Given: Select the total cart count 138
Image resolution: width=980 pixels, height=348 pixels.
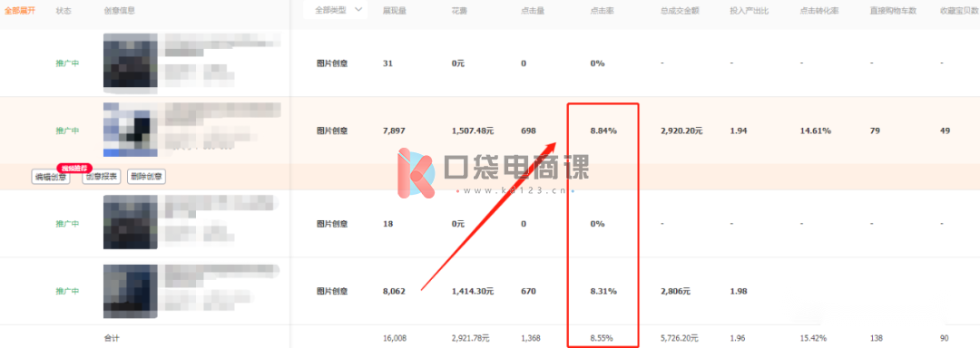Looking at the screenshot, I should (876, 338).
